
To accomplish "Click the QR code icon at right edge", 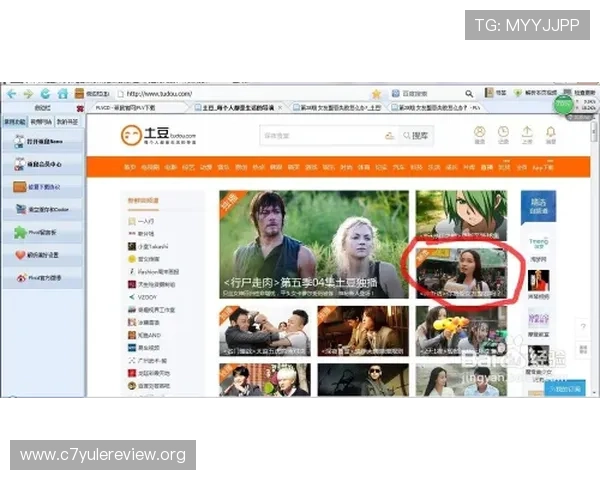I will tap(583, 349).
